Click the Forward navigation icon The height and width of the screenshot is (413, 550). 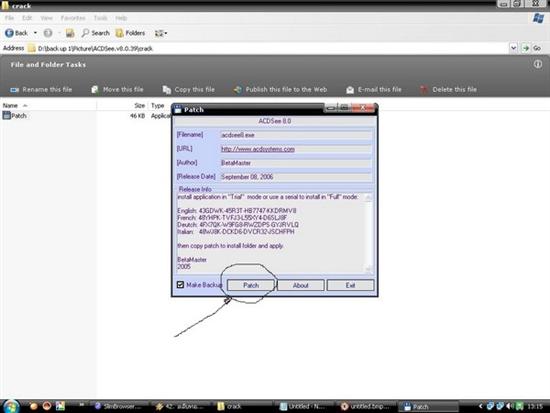coord(48,33)
